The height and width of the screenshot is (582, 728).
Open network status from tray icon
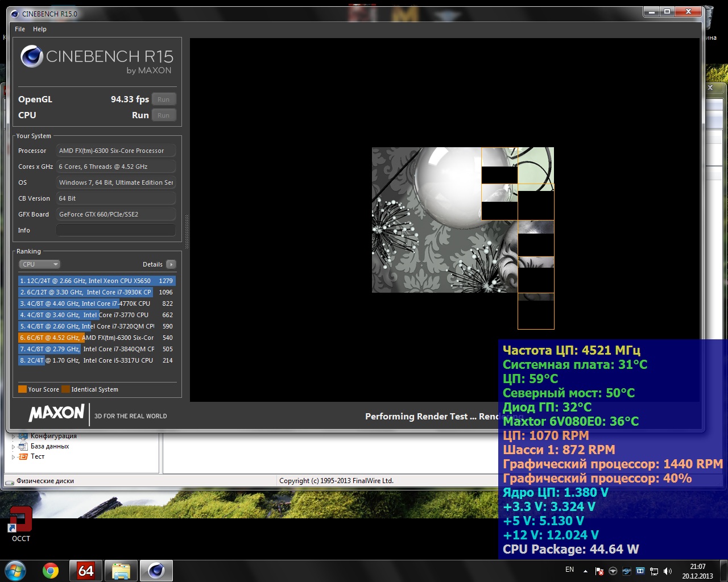coord(654,571)
